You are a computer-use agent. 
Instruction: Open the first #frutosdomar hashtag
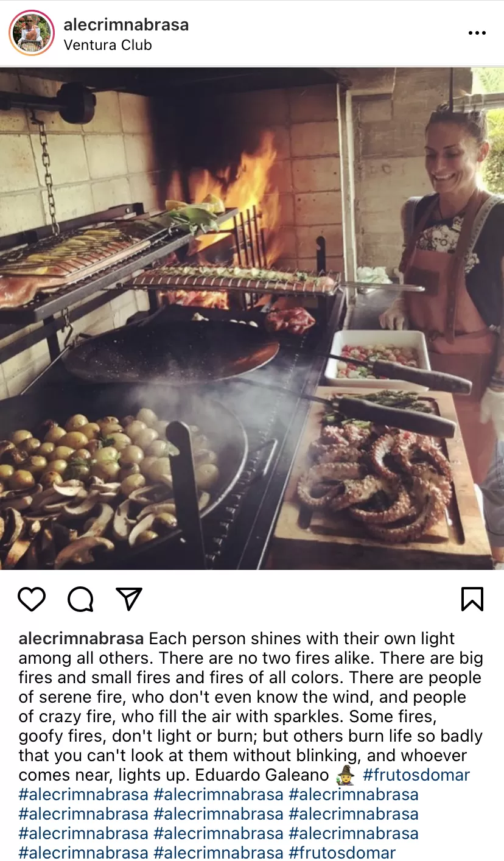coord(416,775)
